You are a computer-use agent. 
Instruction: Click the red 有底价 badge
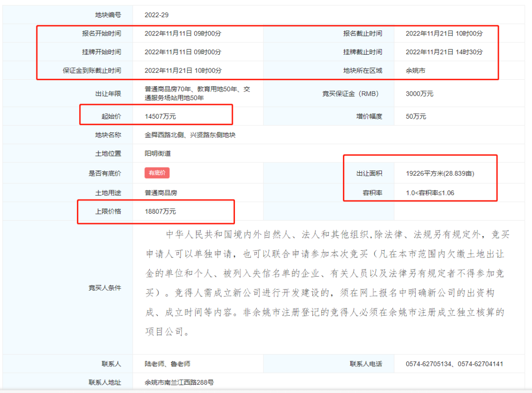click(x=157, y=173)
